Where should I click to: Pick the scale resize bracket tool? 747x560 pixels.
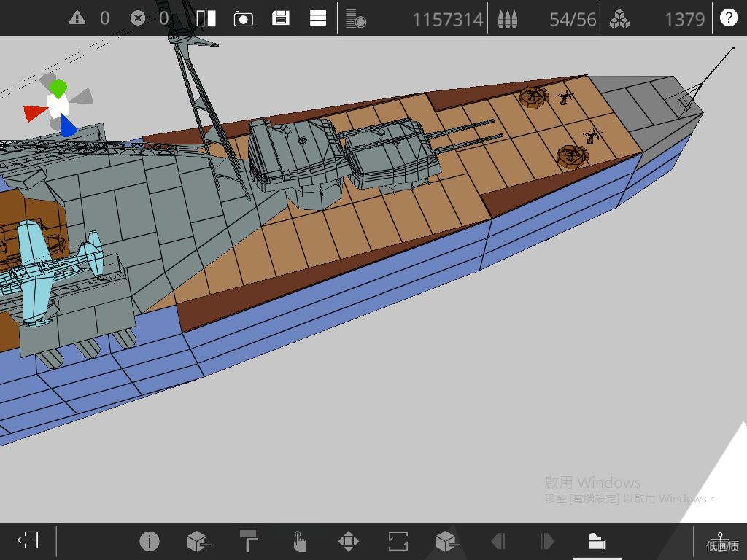tap(398, 542)
